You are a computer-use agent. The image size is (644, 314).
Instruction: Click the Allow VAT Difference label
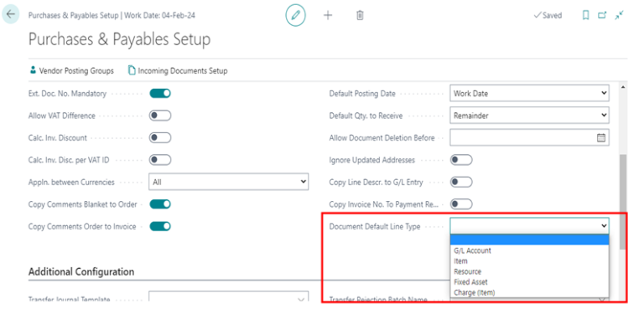point(61,116)
